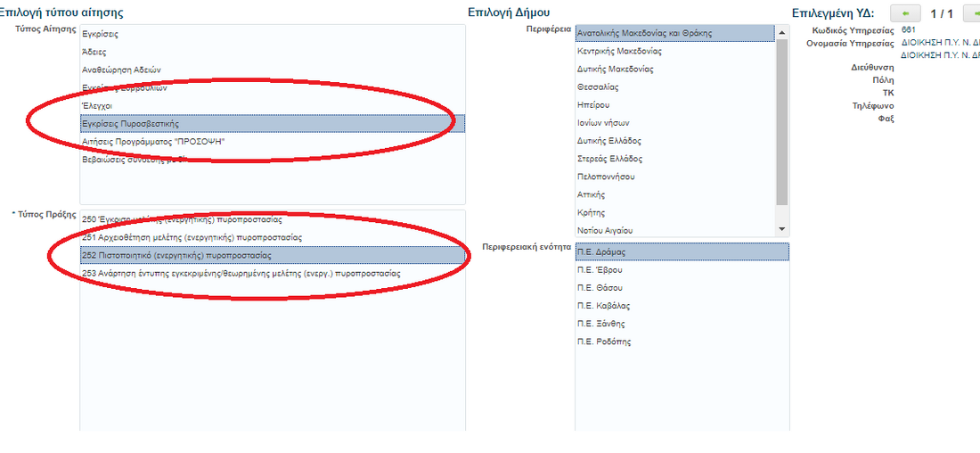This screenshot has width=980, height=453.
Task: Select Π.Ε. Καβάλας regional unit
Action: [604, 306]
